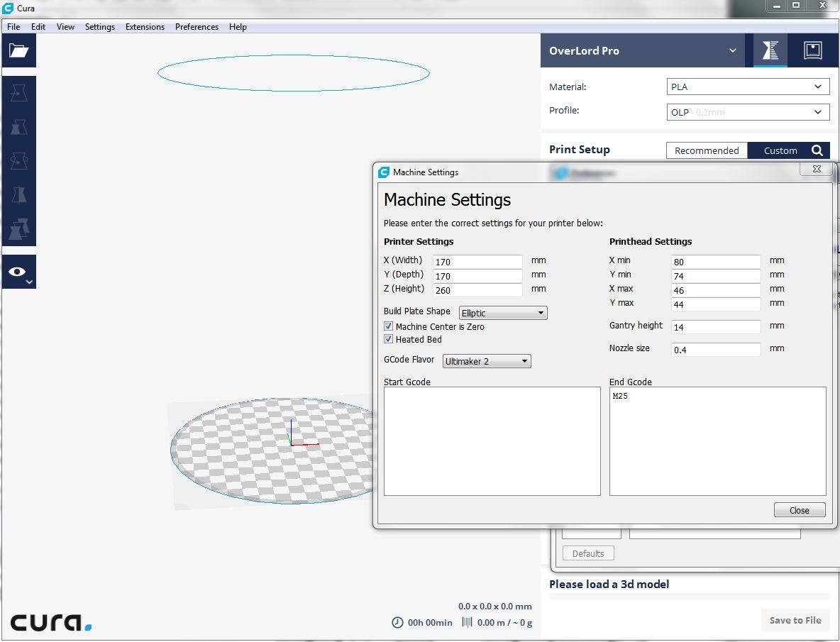Click the X (Width) input field

coord(477,262)
